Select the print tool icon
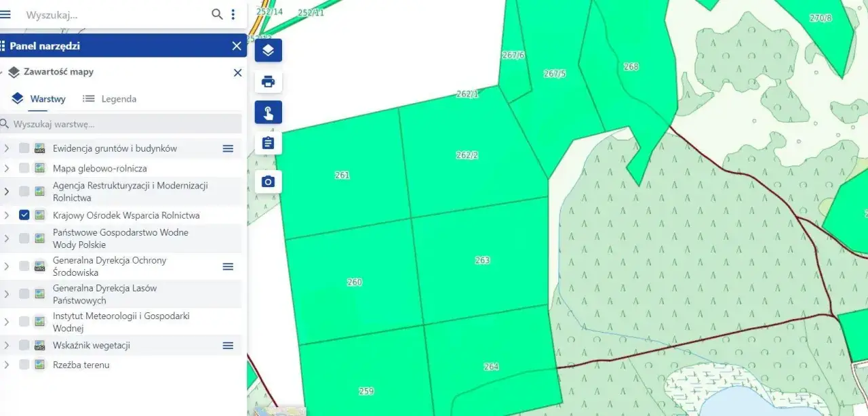 pyautogui.click(x=268, y=81)
